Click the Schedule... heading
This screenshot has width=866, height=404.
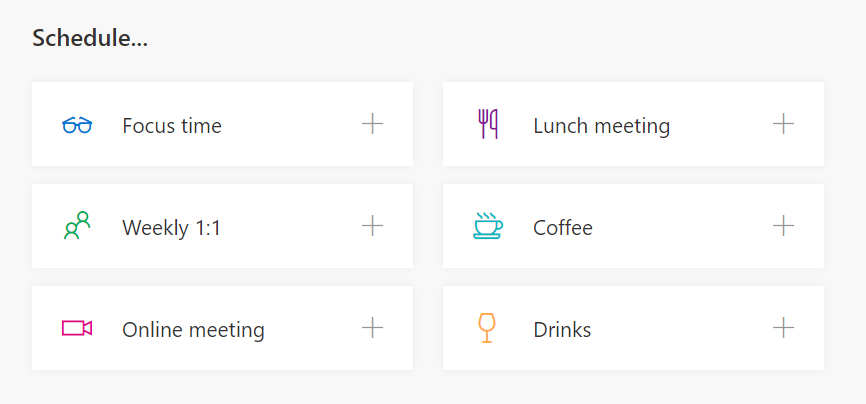90,38
